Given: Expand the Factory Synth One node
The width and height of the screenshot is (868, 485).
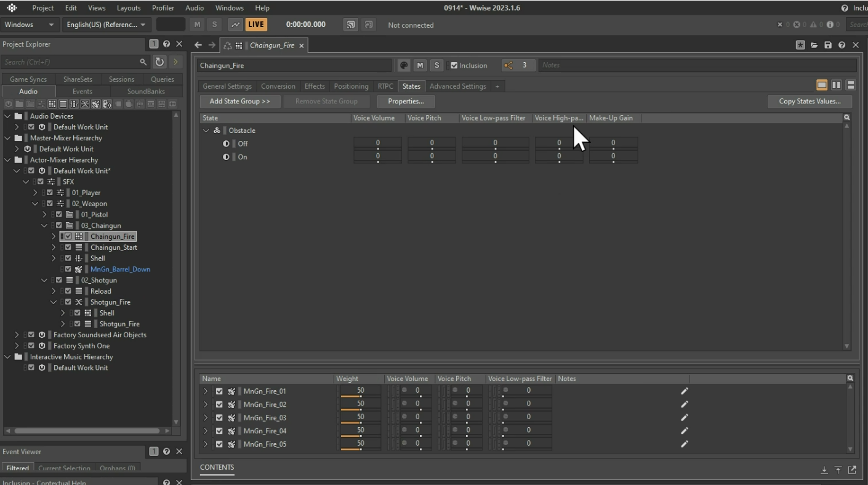Looking at the screenshot, I should pos(17,346).
